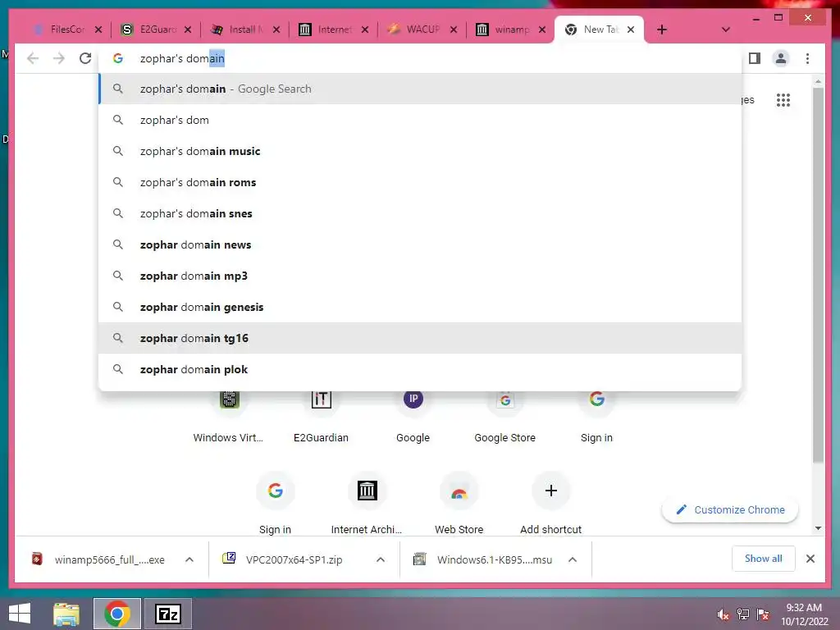840x630 pixels.
Task: Open a new tab with the plus button
Action: coord(662,30)
